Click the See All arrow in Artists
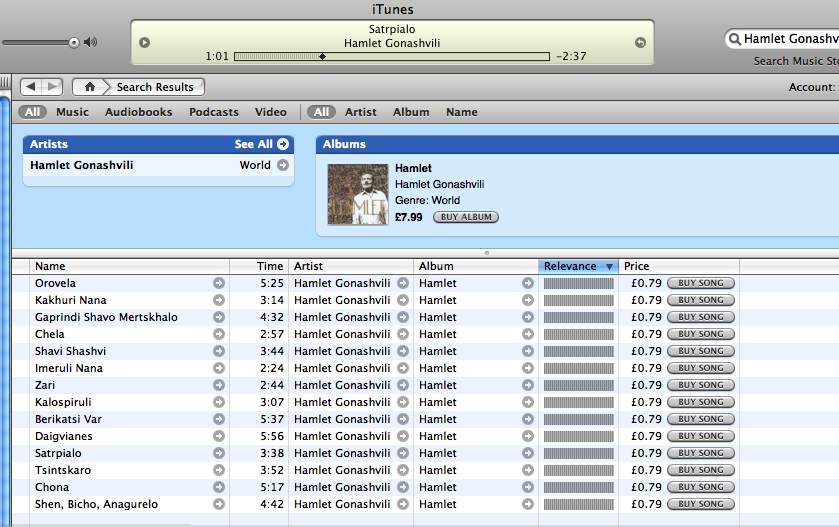 pyautogui.click(x=283, y=144)
